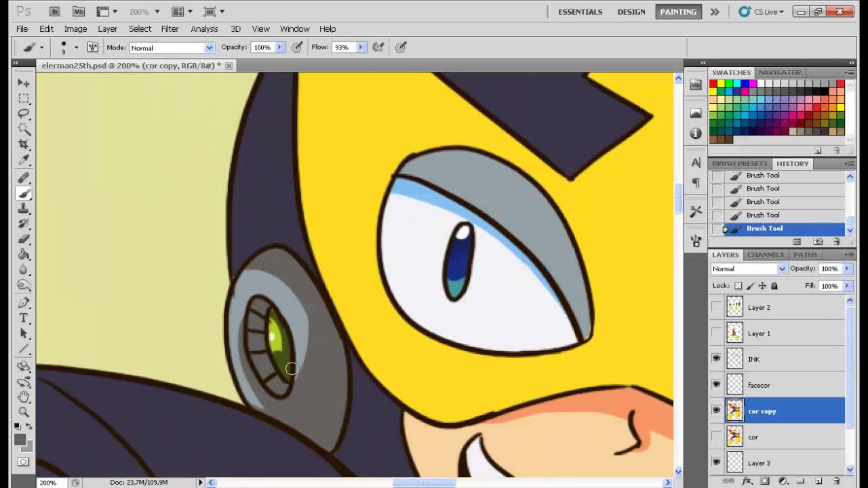Launch Adobe Bridge from top bar
This screenshot has height=488, width=868.
click(x=56, y=12)
